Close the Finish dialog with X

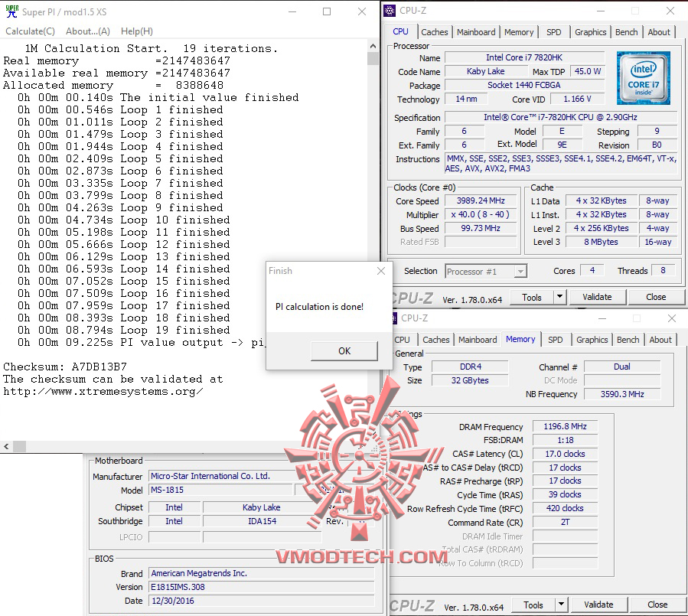tap(381, 271)
